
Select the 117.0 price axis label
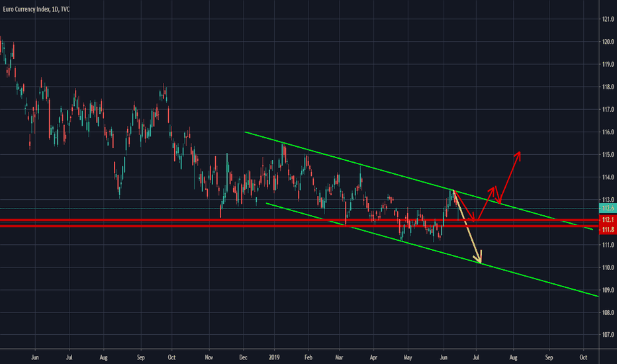[x=608, y=109]
